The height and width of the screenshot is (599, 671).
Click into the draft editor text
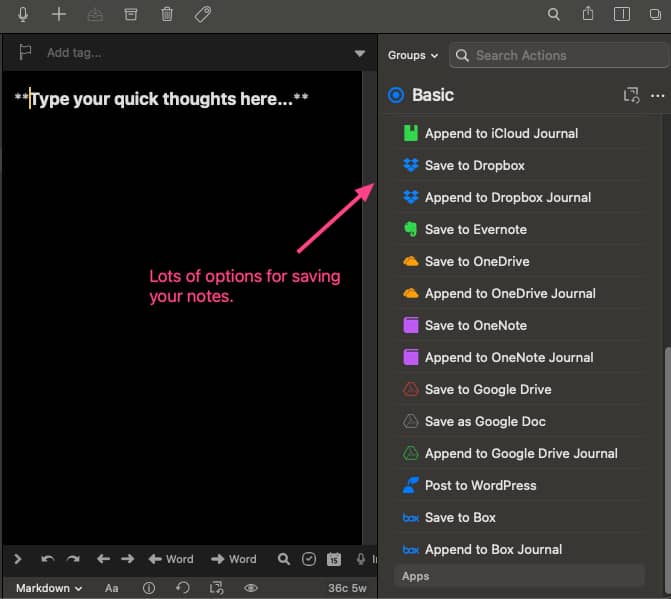pyautogui.click(x=162, y=99)
